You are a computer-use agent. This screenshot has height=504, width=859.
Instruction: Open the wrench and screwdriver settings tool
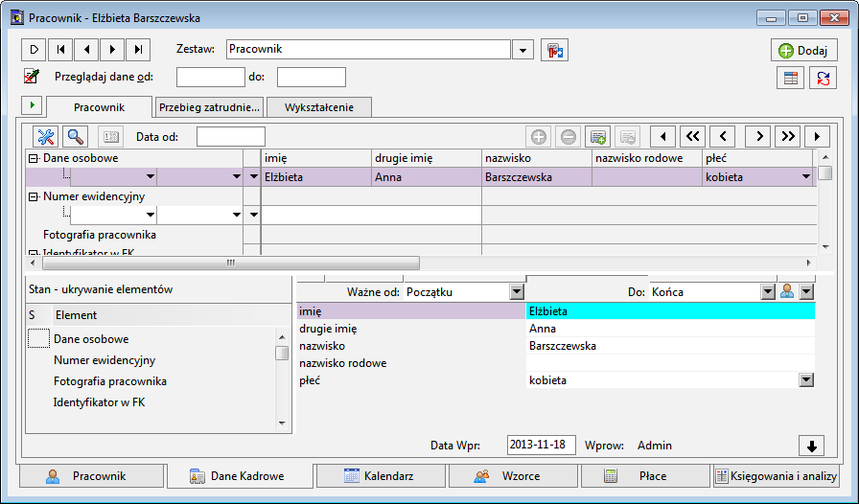pos(45,136)
